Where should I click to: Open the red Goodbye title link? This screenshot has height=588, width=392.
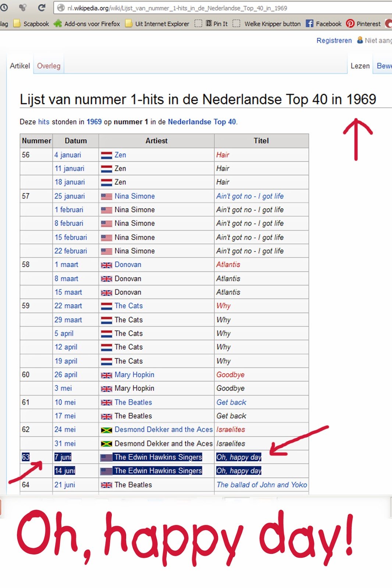click(x=231, y=375)
